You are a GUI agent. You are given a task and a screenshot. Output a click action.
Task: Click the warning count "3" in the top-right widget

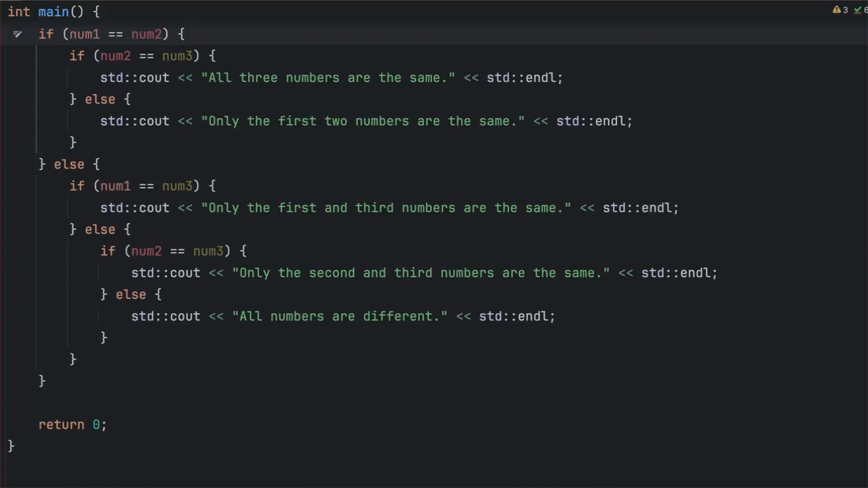845,9
